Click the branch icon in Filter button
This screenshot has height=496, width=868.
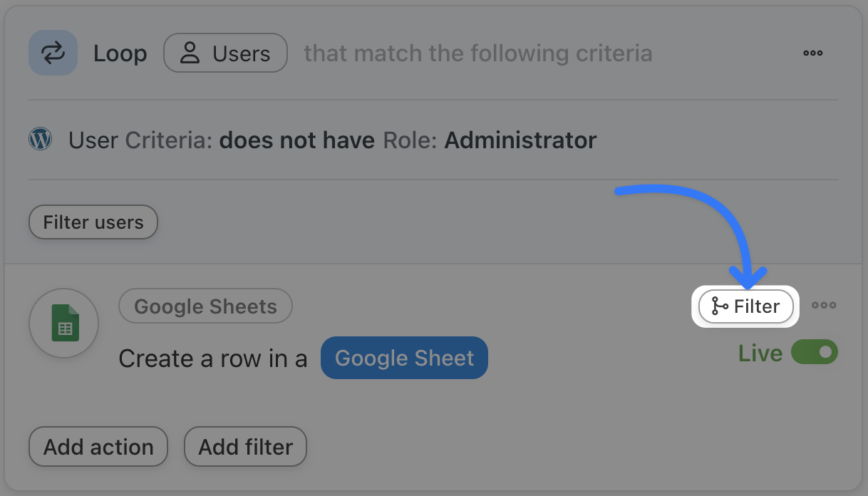coord(720,306)
